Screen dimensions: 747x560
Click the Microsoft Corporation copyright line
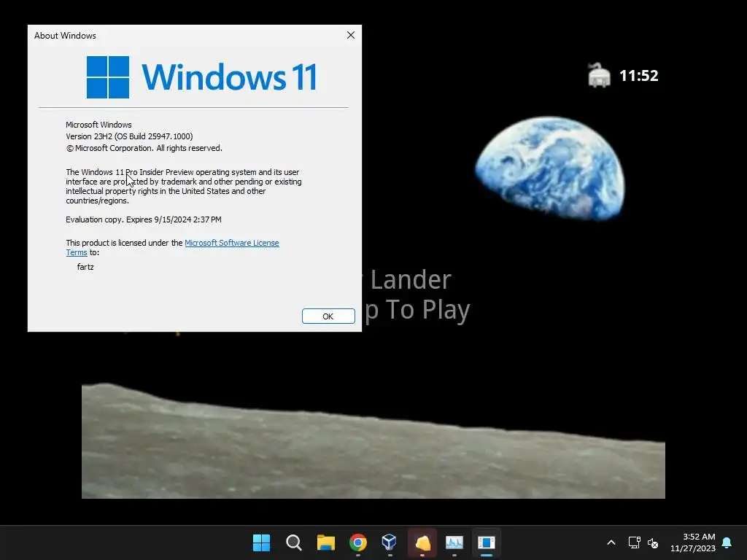[144, 148]
